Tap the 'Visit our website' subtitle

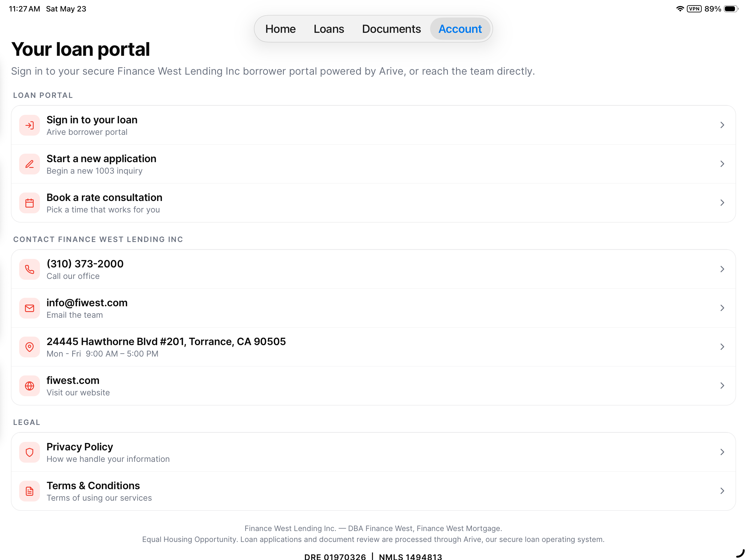click(78, 393)
